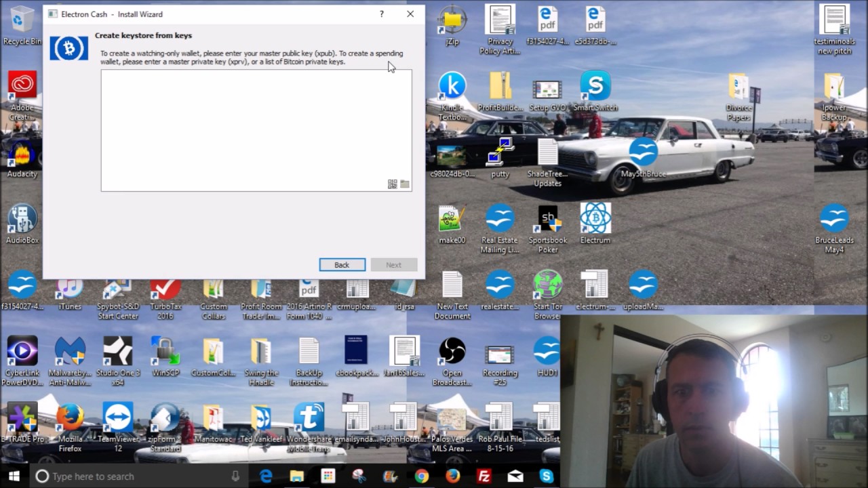Select the May5thBruce document icon

pyautogui.click(x=643, y=158)
